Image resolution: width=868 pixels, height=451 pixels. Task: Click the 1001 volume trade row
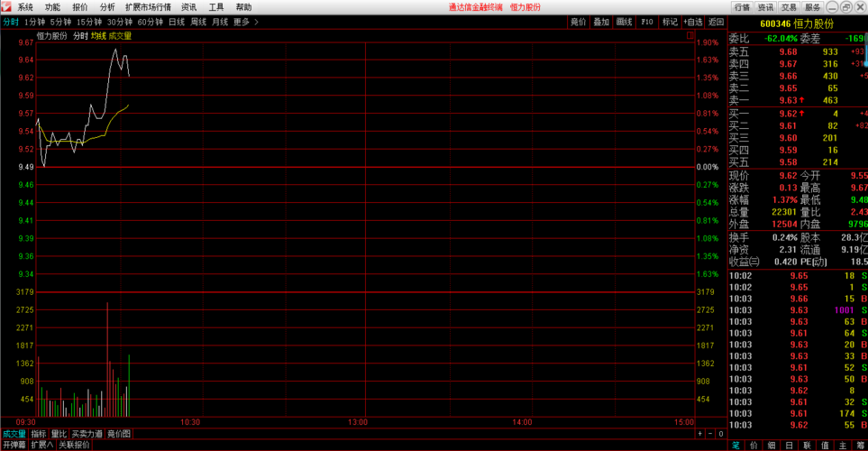(798, 310)
